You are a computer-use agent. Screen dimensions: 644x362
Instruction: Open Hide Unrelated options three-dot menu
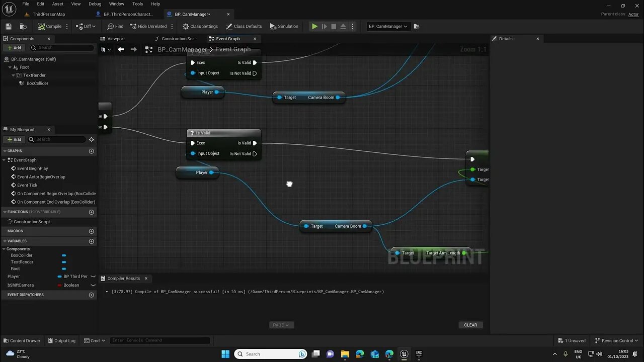172,26
